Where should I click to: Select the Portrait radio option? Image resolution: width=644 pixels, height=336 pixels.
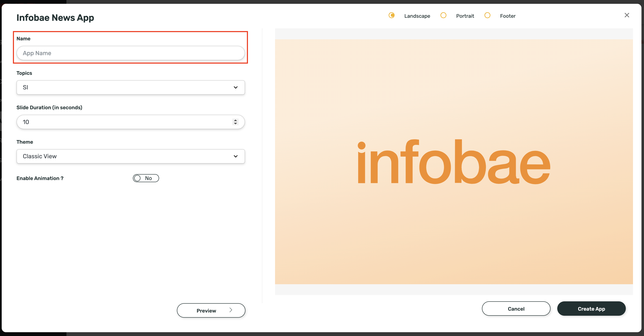click(443, 15)
